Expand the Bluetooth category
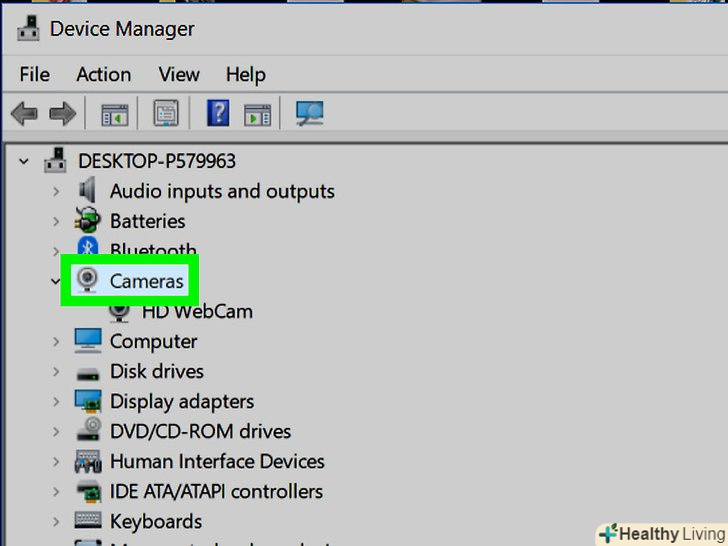This screenshot has height=546, width=728. click(x=56, y=252)
